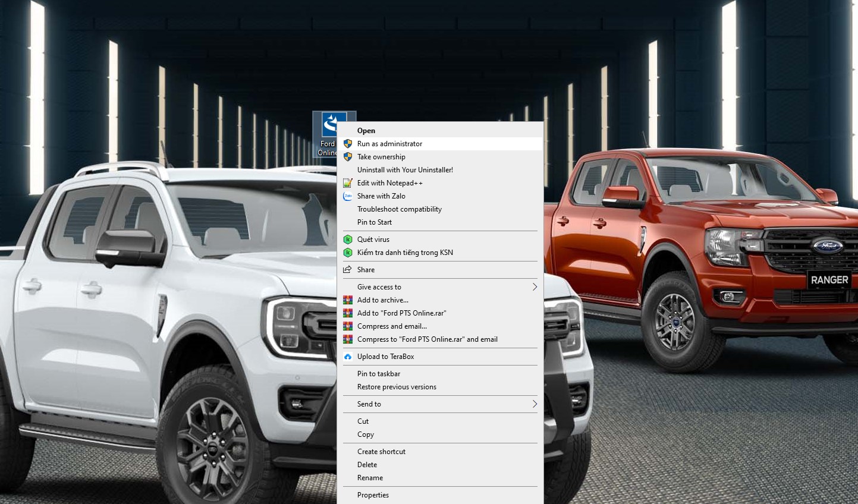Click the shield icon beside Run as administrator
858x504 pixels.
[x=348, y=144]
